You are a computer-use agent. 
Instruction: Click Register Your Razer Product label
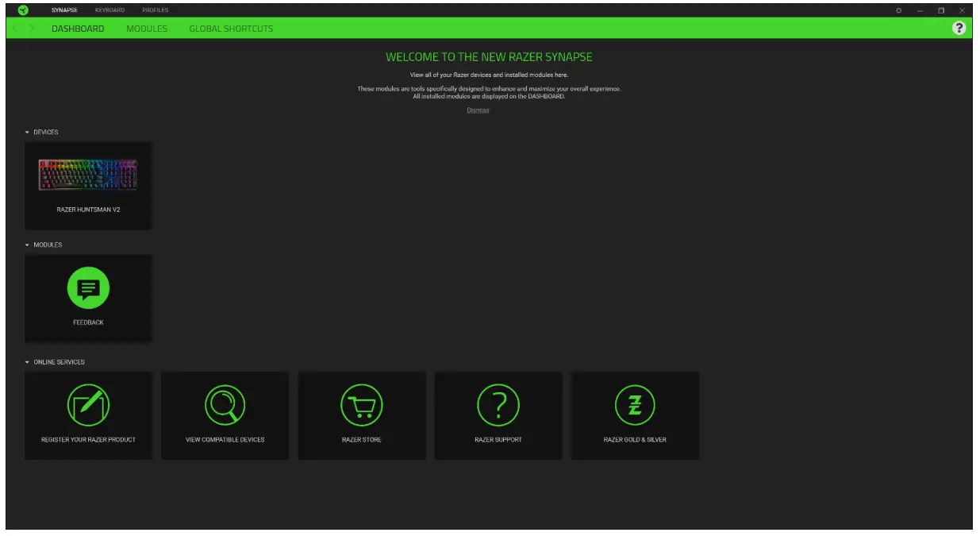tap(88, 439)
